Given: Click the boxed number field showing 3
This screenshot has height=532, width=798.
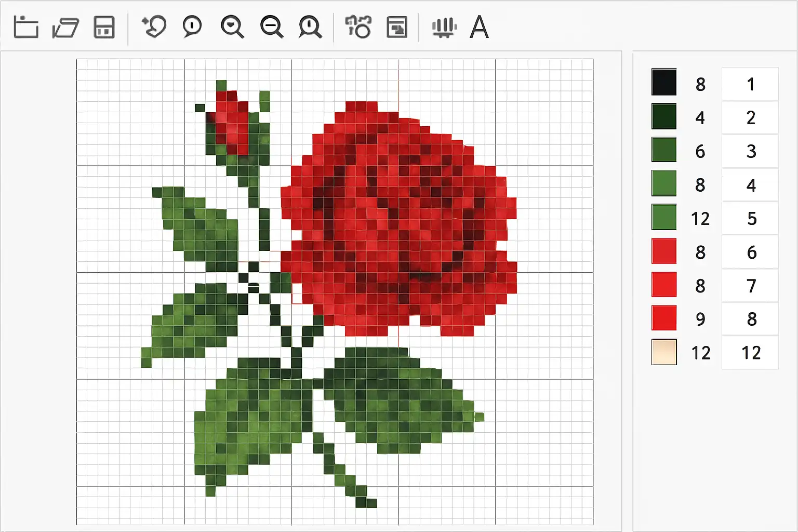Looking at the screenshot, I should [750, 151].
